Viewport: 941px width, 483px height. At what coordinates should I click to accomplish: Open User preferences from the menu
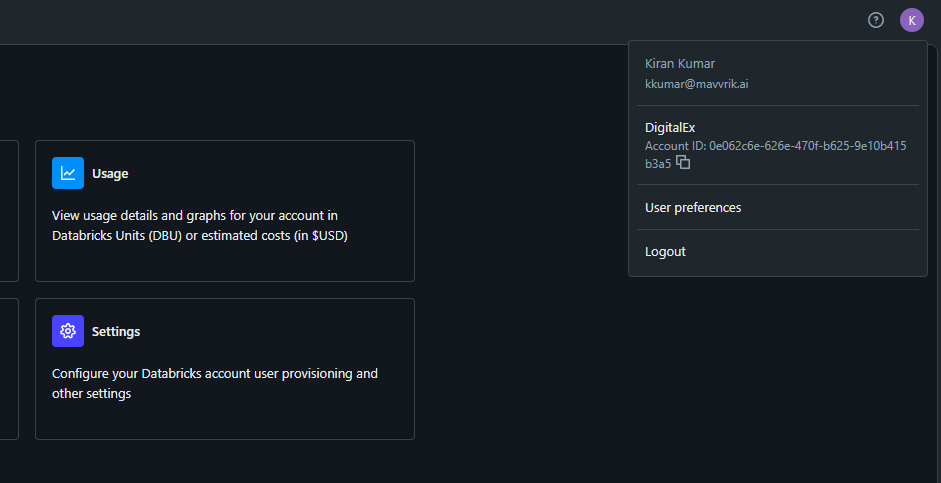tap(693, 208)
